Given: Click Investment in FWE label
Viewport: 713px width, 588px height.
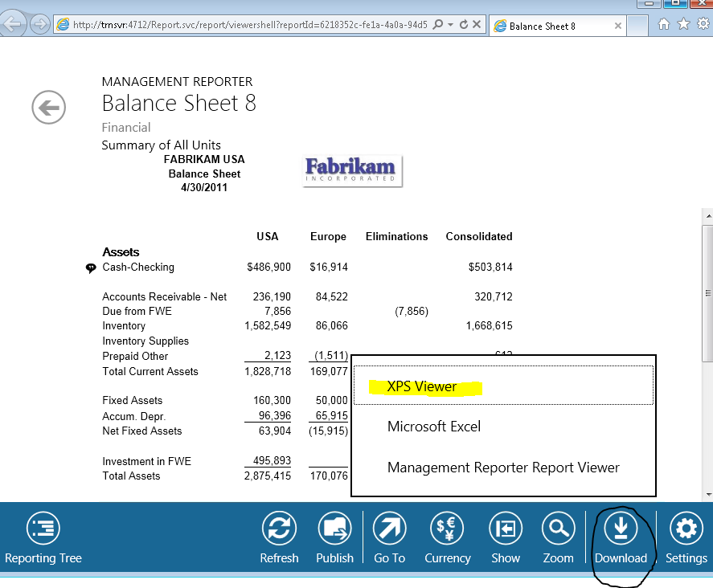Looking at the screenshot, I should (146, 461).
